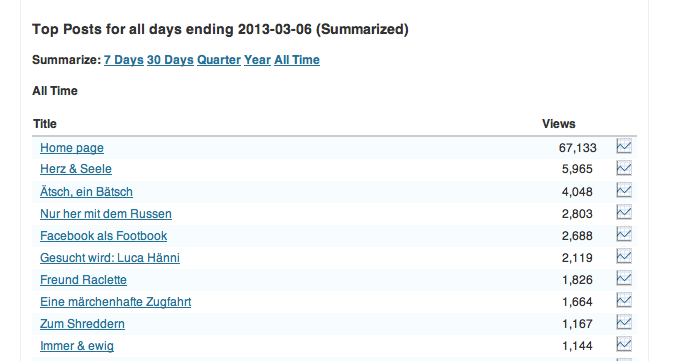Open the chart icon for Eine märchenhafte Zugfahrt
The width and height of the screenshot is (690, 361).
pyautogui.click(x=624, y=301)
